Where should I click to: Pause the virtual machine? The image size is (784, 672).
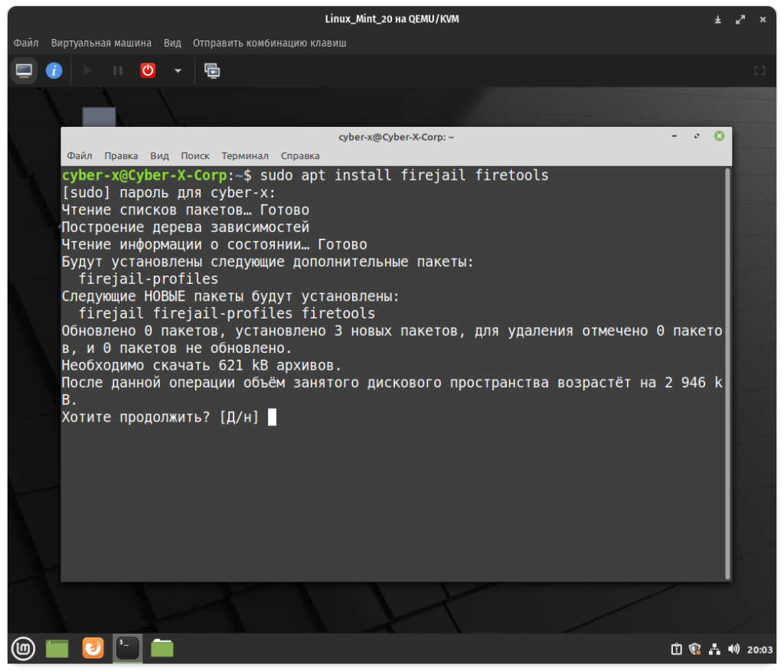117,70
